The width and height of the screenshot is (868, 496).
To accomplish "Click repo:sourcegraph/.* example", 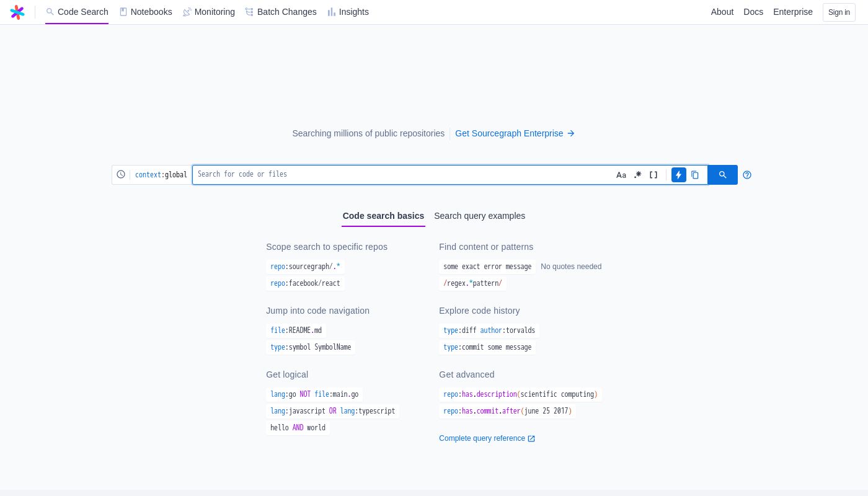I will [x=305, y=267].
